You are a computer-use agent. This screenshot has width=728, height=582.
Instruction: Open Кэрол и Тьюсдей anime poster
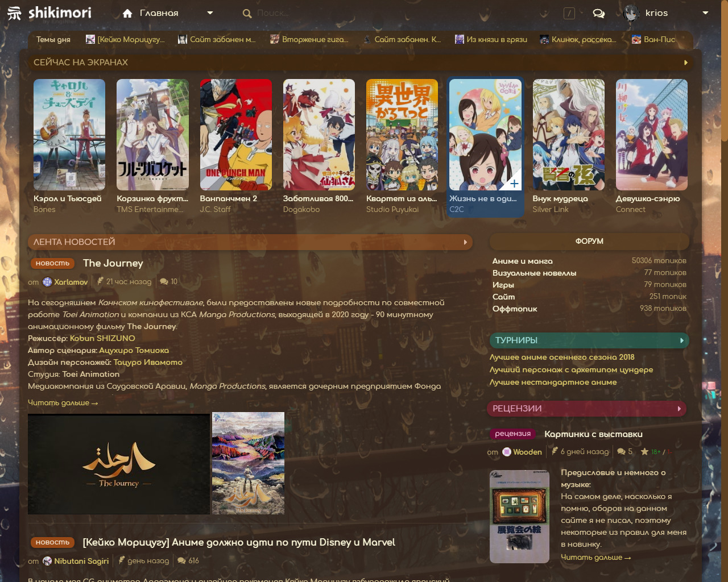(x=69, y=135)
